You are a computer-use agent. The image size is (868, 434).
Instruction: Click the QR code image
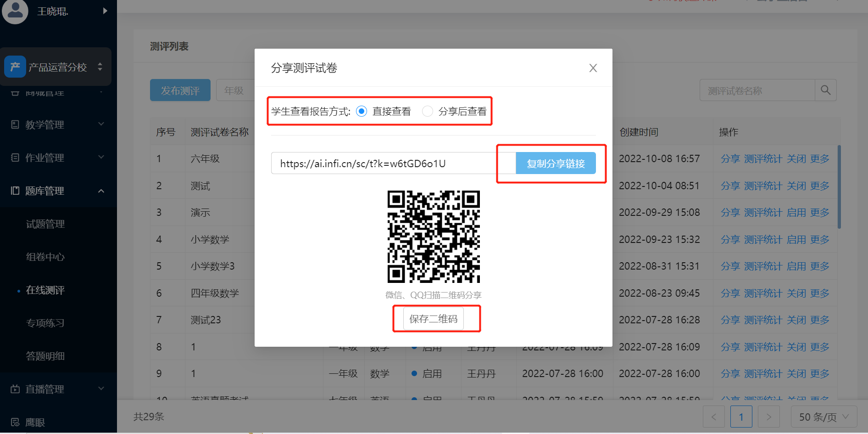[434, 237]
